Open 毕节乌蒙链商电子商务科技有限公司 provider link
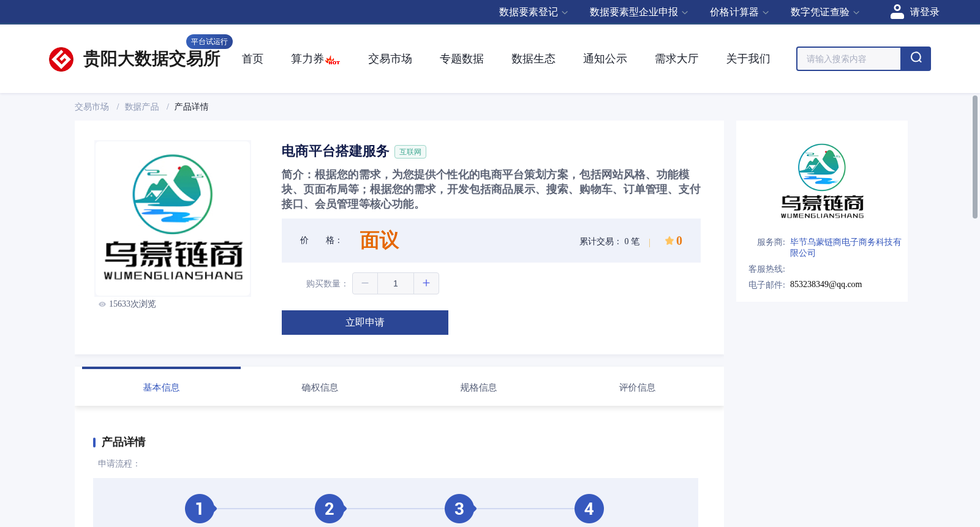The width and height of the screenshot is (980, 527). pos(845,247)
